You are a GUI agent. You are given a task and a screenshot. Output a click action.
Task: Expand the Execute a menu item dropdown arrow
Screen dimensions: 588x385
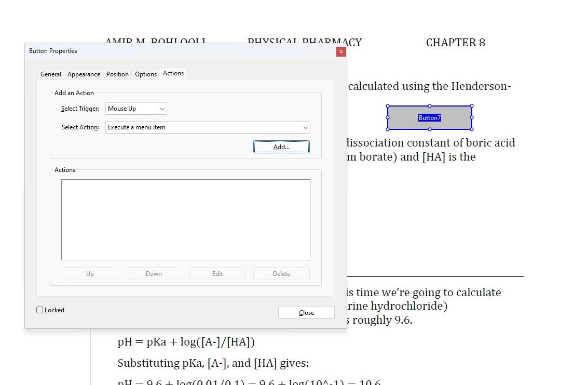pos(306,127)
